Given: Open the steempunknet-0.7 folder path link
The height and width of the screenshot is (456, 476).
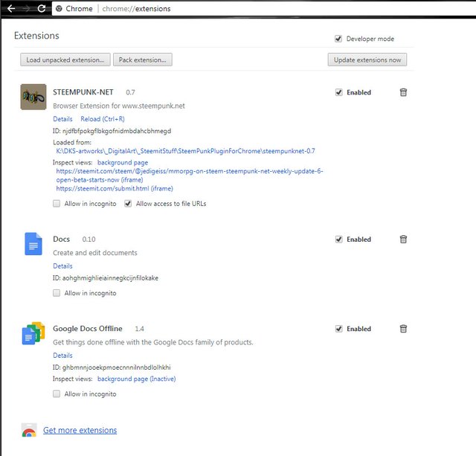Looking at the screenshot, I should (x=185, y=151).
